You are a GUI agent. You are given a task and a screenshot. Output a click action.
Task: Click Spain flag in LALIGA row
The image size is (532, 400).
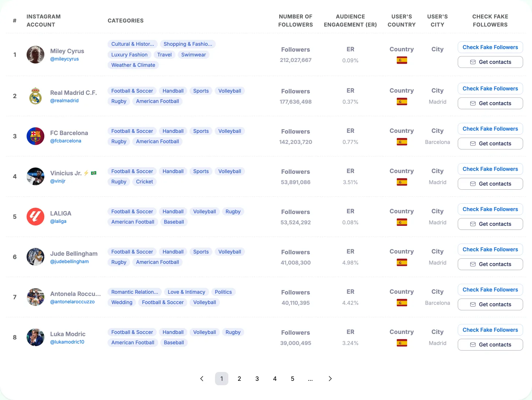[402, 222]
